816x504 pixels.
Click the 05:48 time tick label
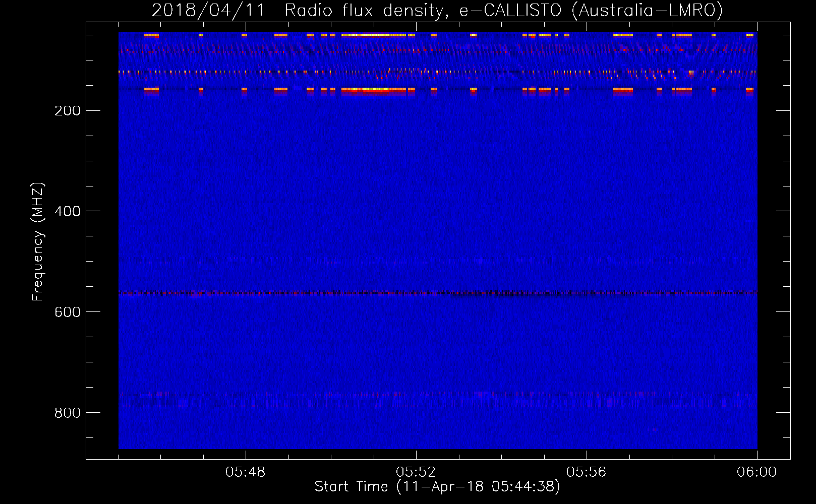tap(246, 472)
